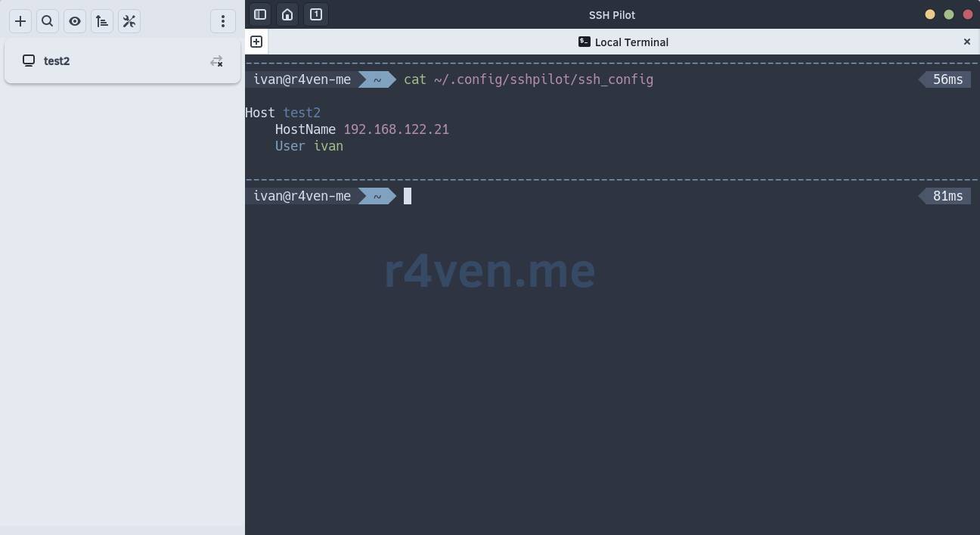Screen dimensions: 980x535
Task: Open the three-dot main menu
Action: point(223,21)
